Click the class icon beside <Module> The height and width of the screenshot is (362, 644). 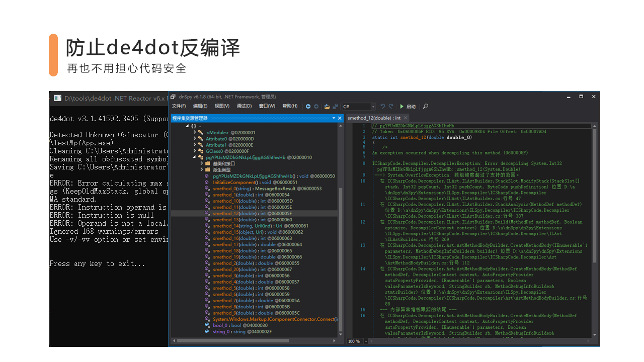tap(201, 132)
